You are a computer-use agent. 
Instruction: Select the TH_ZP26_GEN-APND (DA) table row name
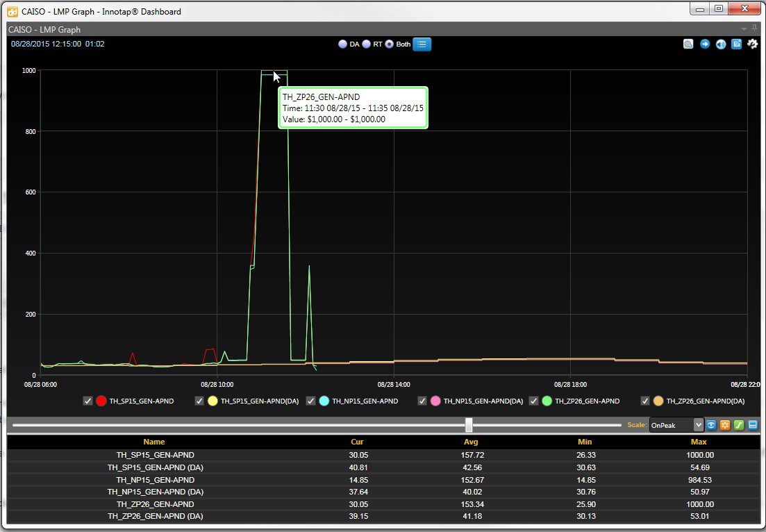point(156,516)
